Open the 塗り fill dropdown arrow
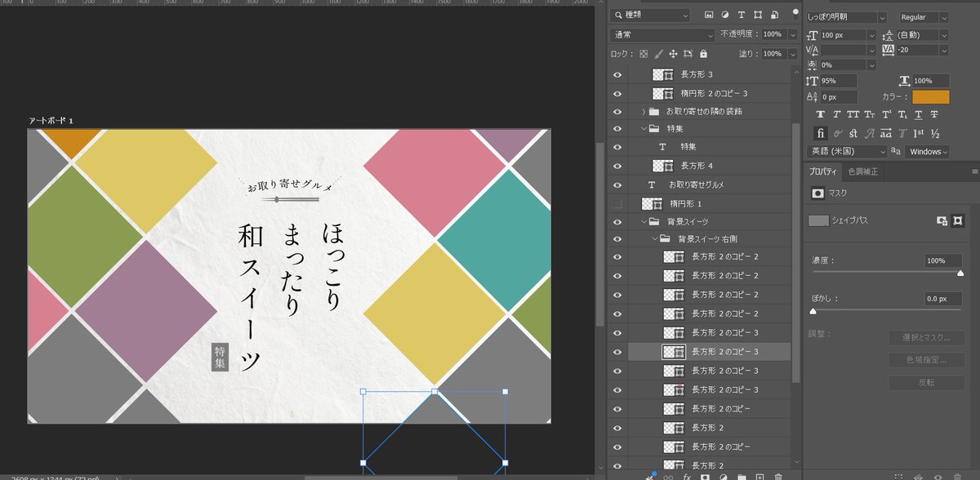The image size is (980, 480). pyautogui.click(x=792, y=54)
